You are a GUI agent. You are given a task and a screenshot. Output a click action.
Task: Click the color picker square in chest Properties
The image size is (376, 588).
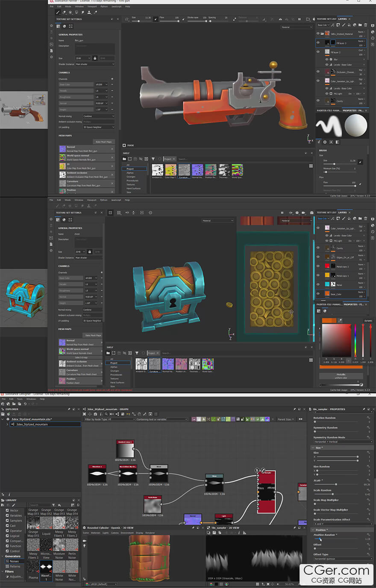pos(336,340)
